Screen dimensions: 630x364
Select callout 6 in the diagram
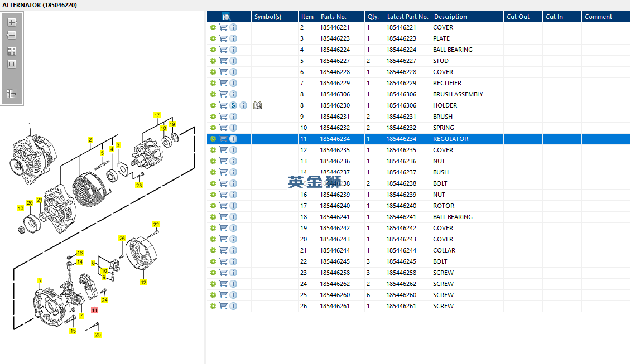(40, 280)
